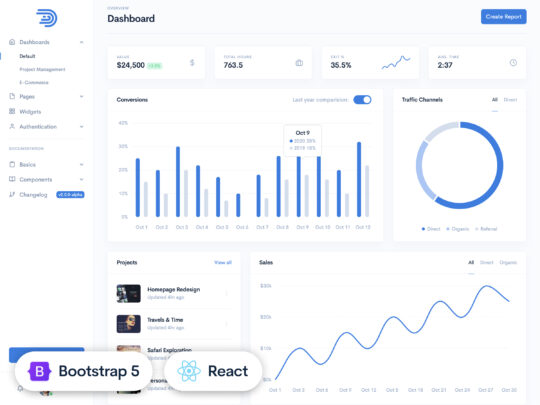Click the Homepage Redesign project title
Screen dimensions: 540x405
click(x=174, y=289)
